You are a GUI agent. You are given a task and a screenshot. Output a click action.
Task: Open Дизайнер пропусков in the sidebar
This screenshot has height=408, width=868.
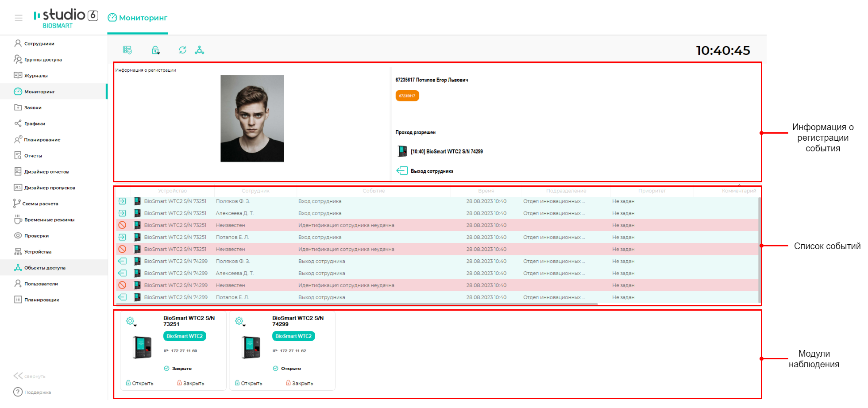coord(54,188)
